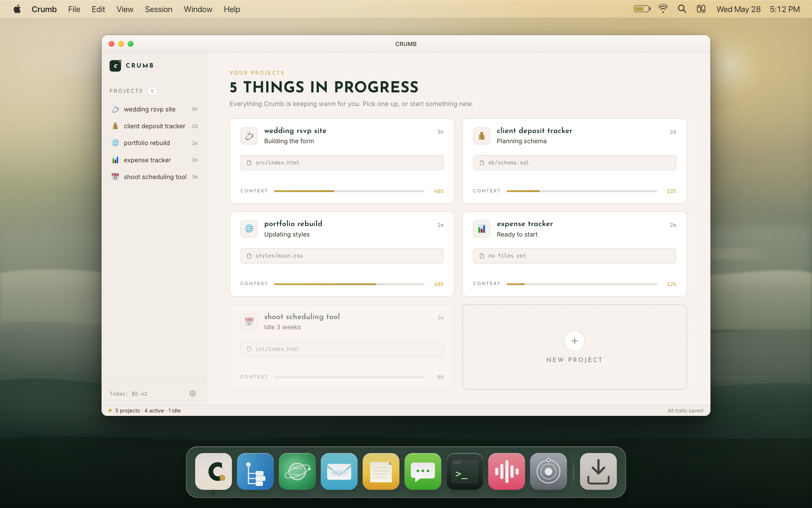The width and height of the screenshot is (812, 508).
Task: Open the View menu
Action: [x=125, y=10]
